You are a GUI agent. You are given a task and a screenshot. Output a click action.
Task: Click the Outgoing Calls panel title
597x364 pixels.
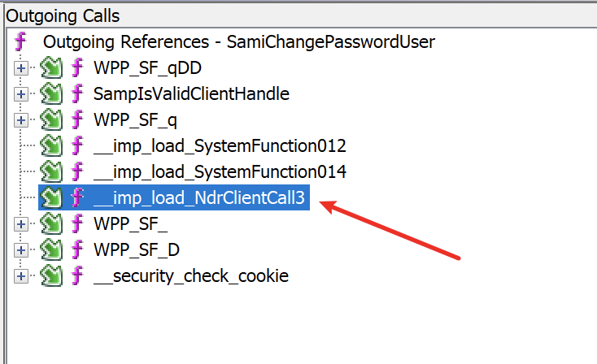click(x=63, y=16)
